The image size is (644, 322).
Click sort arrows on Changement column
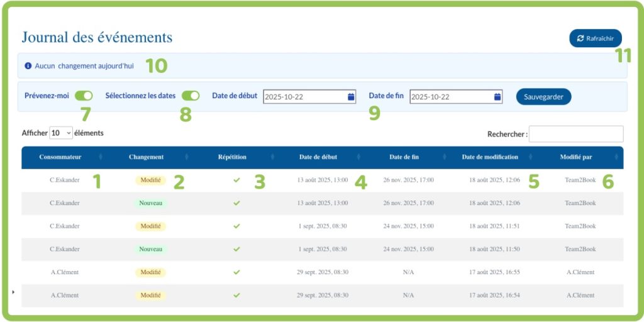[186, 157]
